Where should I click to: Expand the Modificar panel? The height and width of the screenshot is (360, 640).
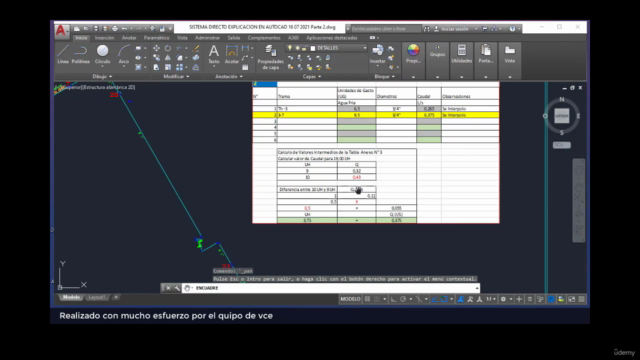pos(176,76)
